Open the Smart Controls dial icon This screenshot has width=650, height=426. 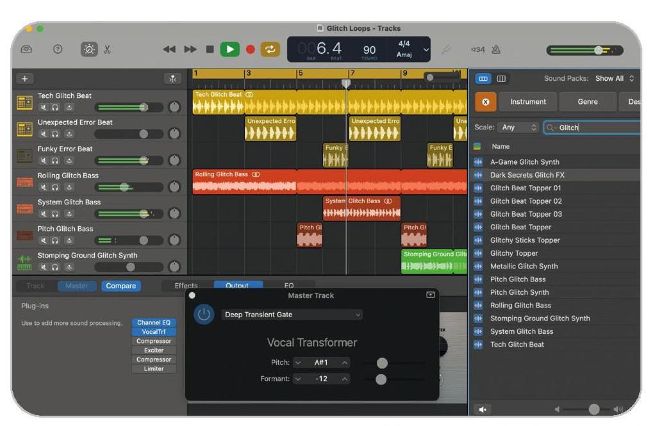tap(87, 49)
